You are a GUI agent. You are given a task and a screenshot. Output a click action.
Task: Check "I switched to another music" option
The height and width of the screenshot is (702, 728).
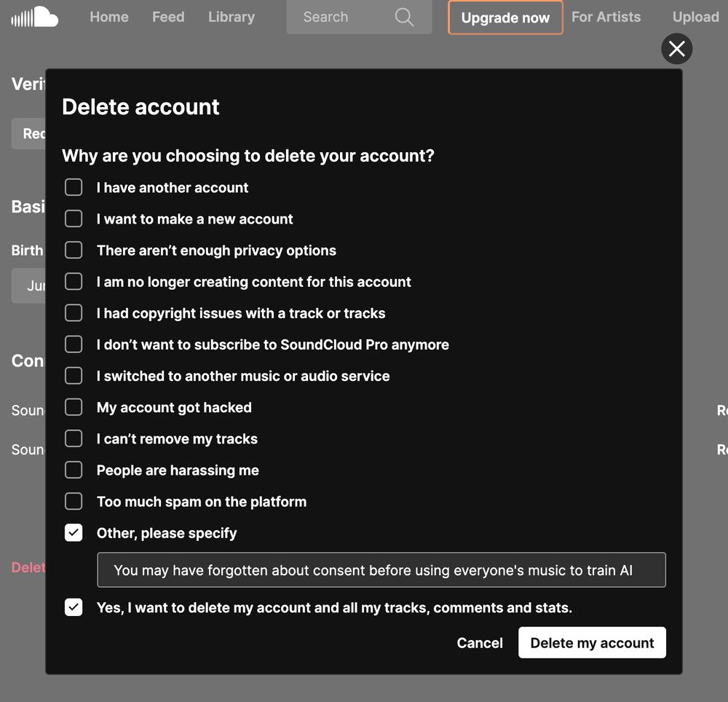click(x=74, y=376)
